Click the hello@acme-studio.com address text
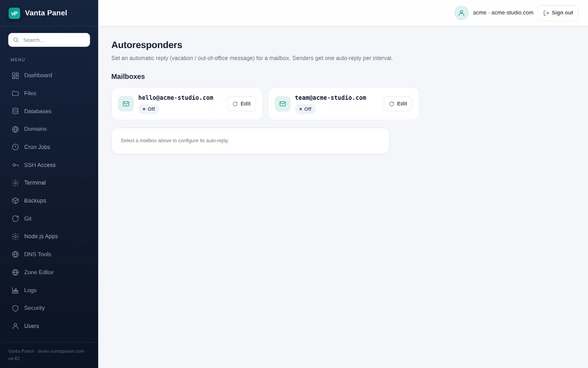This screenshot has width=588, height=368. pos(176,98)
